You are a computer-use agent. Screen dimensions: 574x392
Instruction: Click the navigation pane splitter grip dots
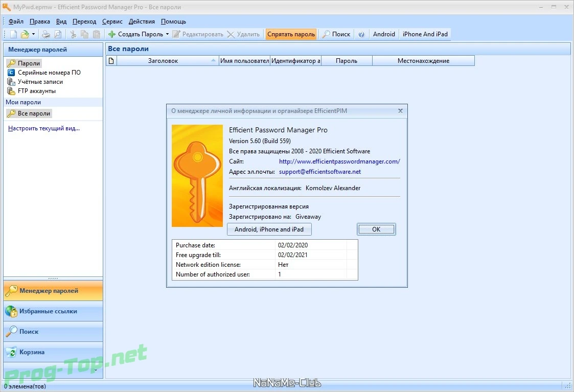click(53, 279)
